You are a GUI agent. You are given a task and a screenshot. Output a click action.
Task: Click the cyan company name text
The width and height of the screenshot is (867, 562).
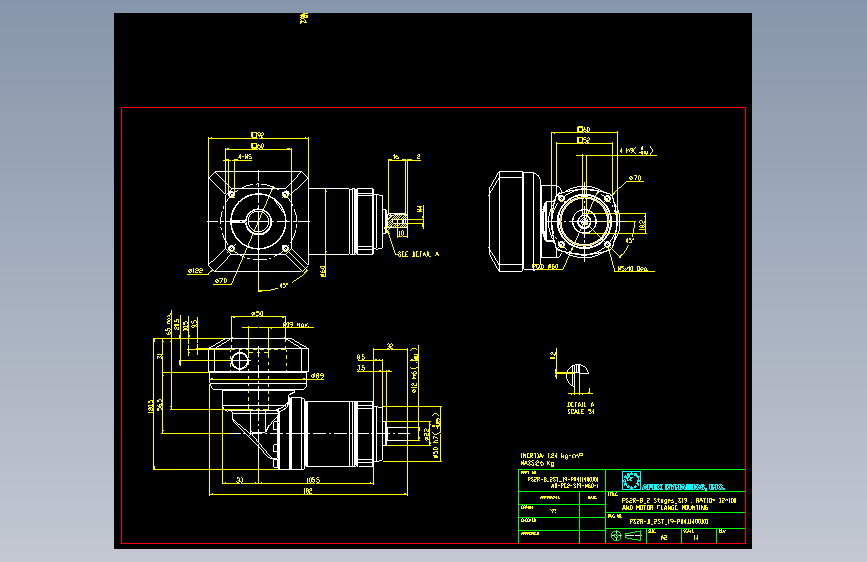coord(683,487)
